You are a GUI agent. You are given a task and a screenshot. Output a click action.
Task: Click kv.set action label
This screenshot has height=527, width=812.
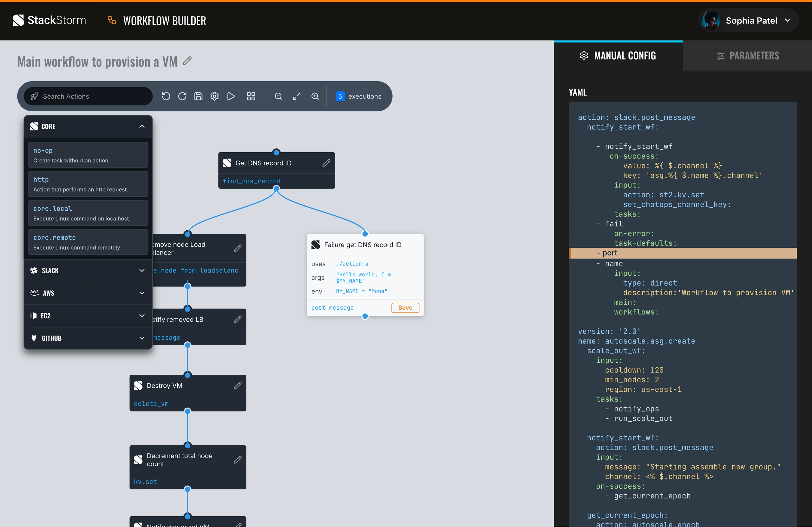(x=145, y=482)
